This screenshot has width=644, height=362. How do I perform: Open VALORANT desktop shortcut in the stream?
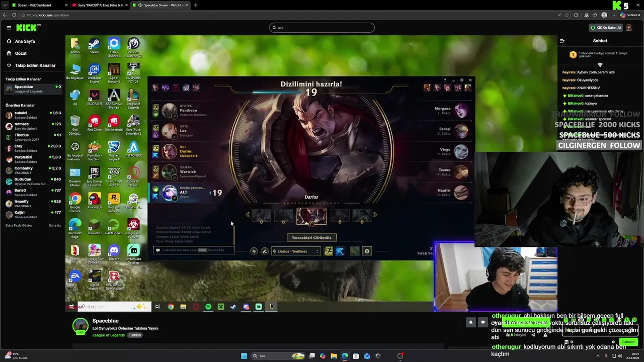coord(94,98)
